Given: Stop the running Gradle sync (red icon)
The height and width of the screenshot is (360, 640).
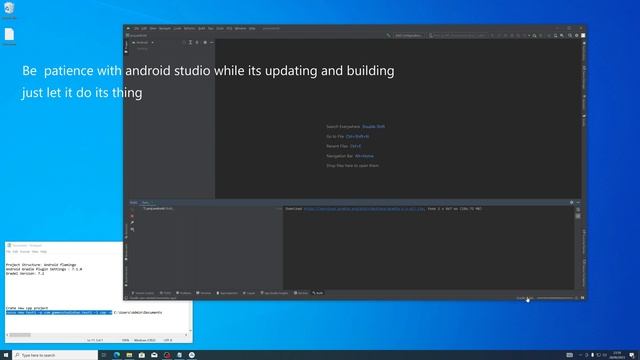Looking at the screenshot, I should 132,216.
